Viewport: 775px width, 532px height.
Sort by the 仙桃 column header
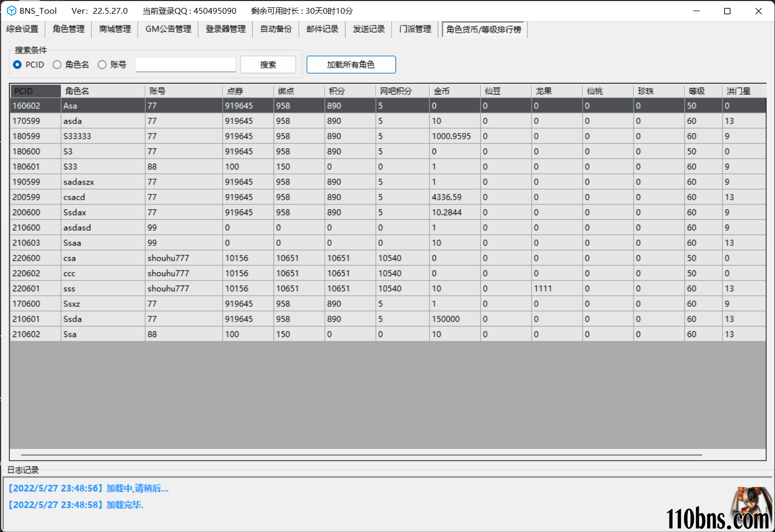[608, 91]
